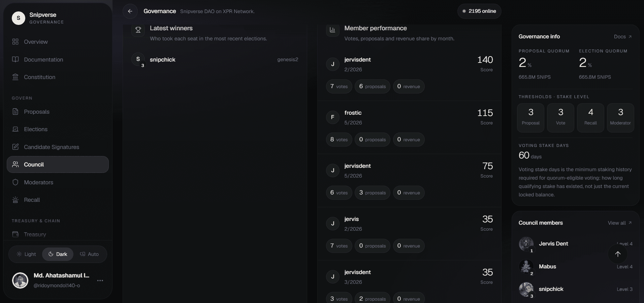Open the Docs link in Governance info
The height and width of the screenshot is (303, 644).
tap(623, 37)
